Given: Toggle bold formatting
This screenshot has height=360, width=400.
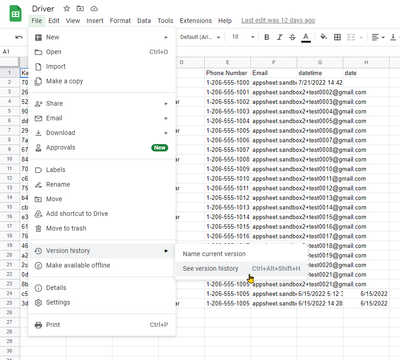Looking at the screenshot, I should coord(267,37).
